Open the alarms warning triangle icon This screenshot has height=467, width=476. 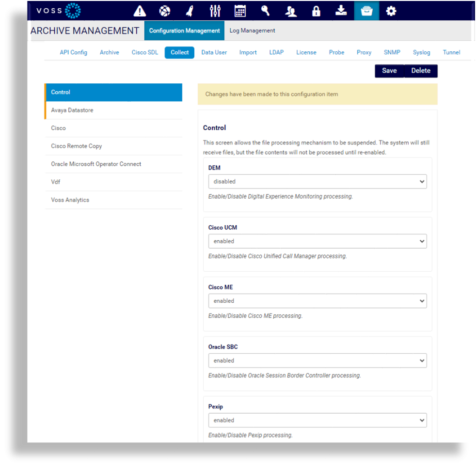point(140,10)
